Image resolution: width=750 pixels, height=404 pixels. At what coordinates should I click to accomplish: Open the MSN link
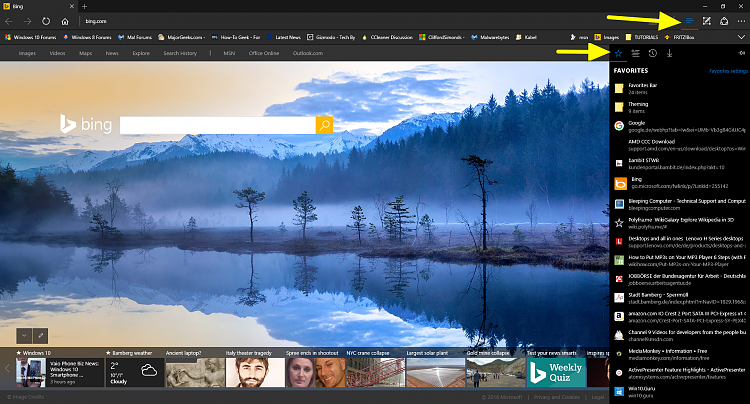pyautogui.click(x=229, y=53)
